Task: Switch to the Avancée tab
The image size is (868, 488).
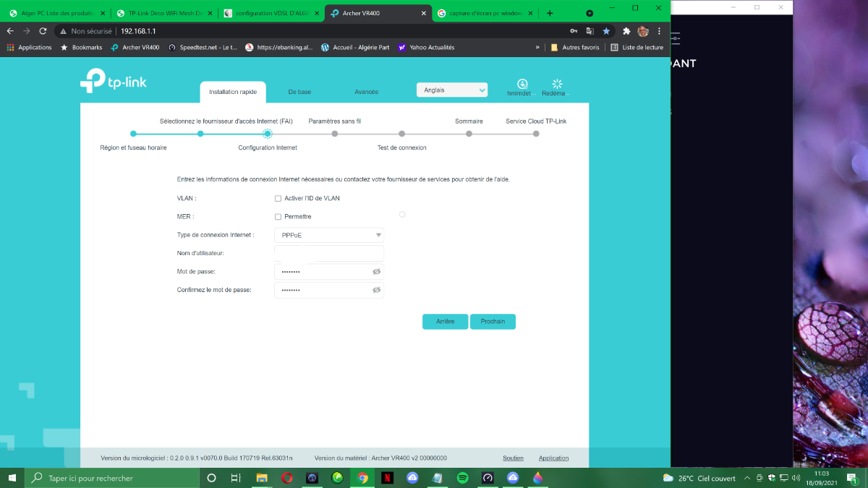Action: pos(366,92)
